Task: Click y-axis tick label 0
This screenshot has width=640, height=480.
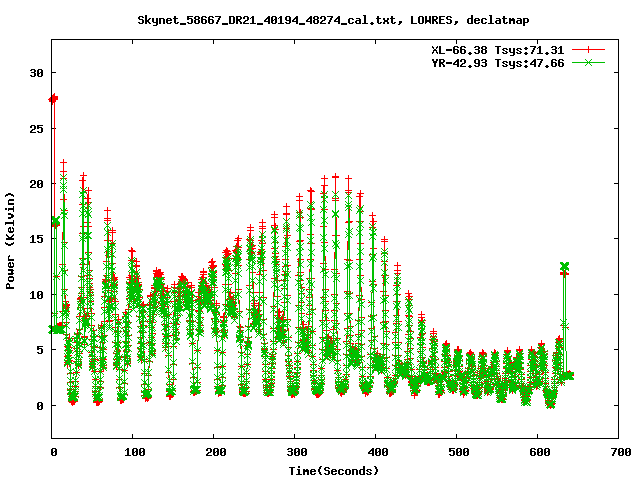Action: point(40,406)
